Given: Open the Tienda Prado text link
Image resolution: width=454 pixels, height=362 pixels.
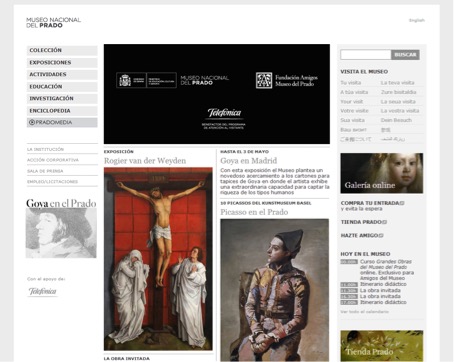Looking at the screenshot, I should (x=364, y=222).
